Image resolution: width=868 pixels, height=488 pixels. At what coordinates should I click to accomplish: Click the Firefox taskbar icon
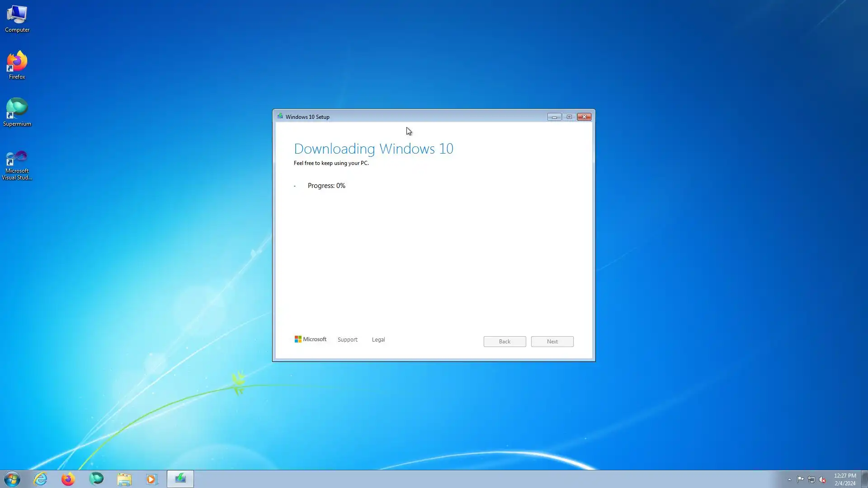pos(68,479)
